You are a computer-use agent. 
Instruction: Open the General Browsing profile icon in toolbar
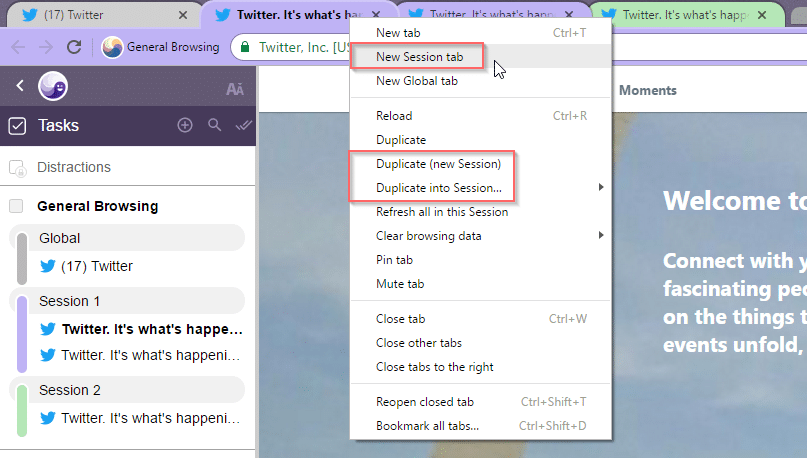112,47
